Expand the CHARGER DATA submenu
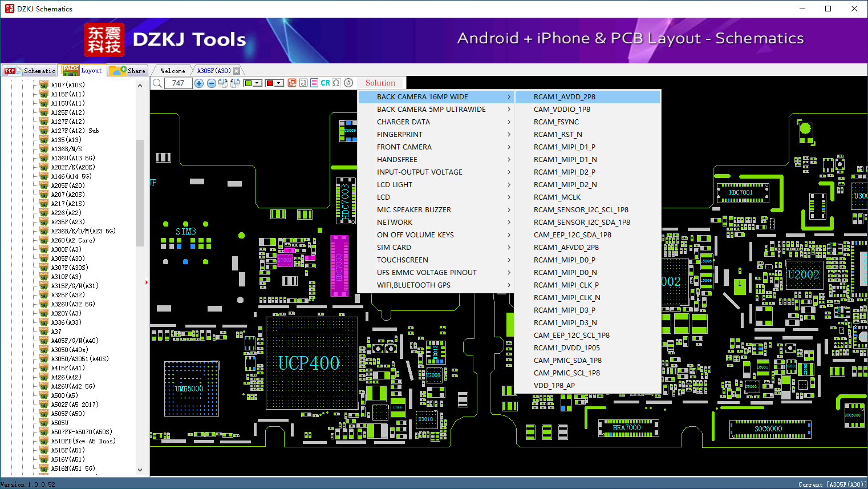The width and height of the screenshot is (868, 489). click(x=436, y=122)
